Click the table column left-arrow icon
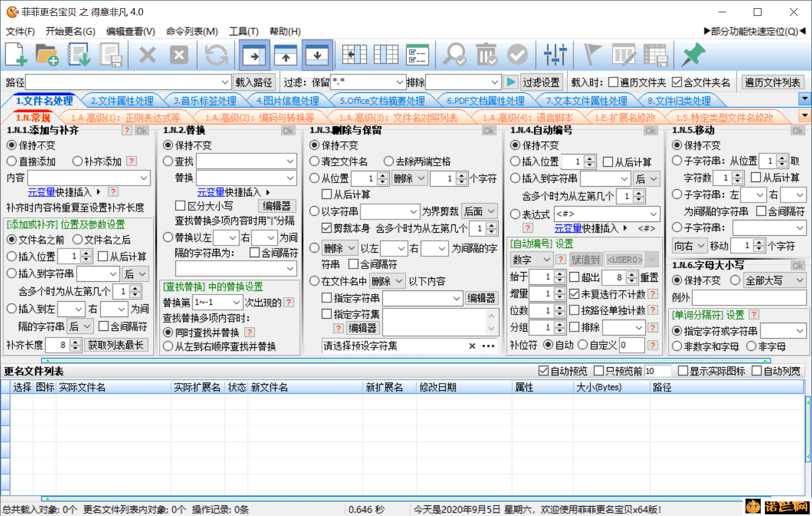The height and width of the screenshot is (516, 812). pos(355,55)
